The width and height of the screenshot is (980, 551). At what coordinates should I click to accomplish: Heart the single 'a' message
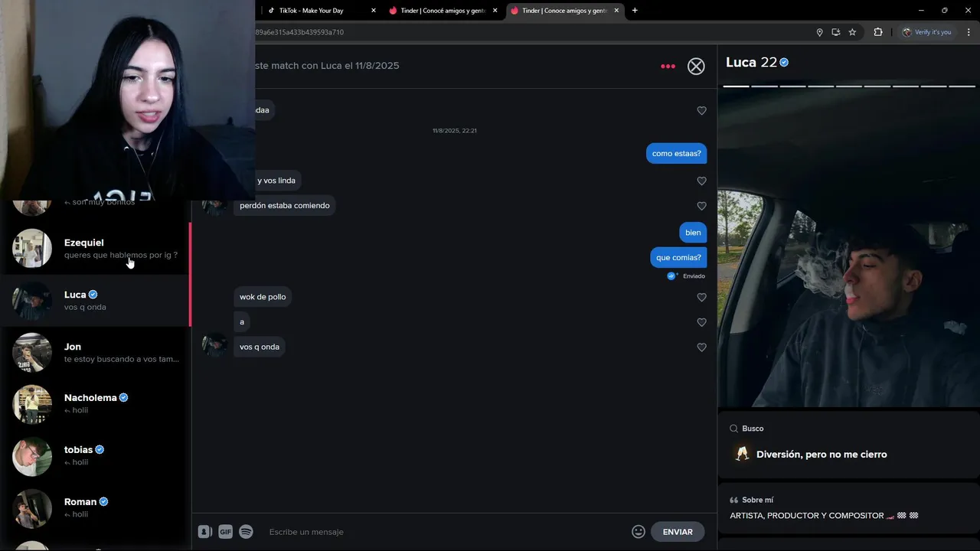[701, 322]
